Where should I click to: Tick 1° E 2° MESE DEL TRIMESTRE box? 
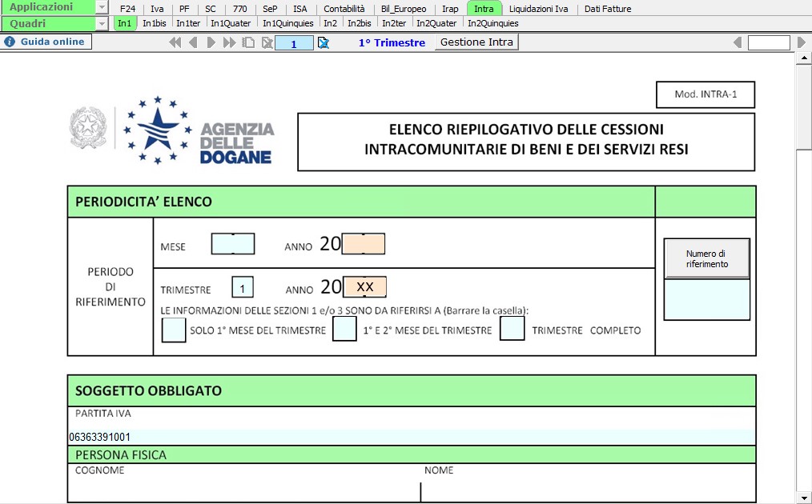(x=344, y=329)
